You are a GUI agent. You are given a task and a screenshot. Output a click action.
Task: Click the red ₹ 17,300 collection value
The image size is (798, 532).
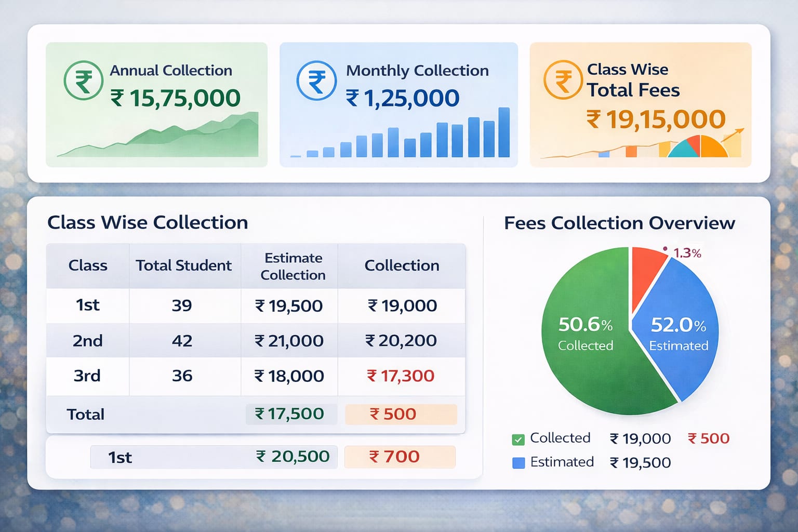[x=401, y=376]
